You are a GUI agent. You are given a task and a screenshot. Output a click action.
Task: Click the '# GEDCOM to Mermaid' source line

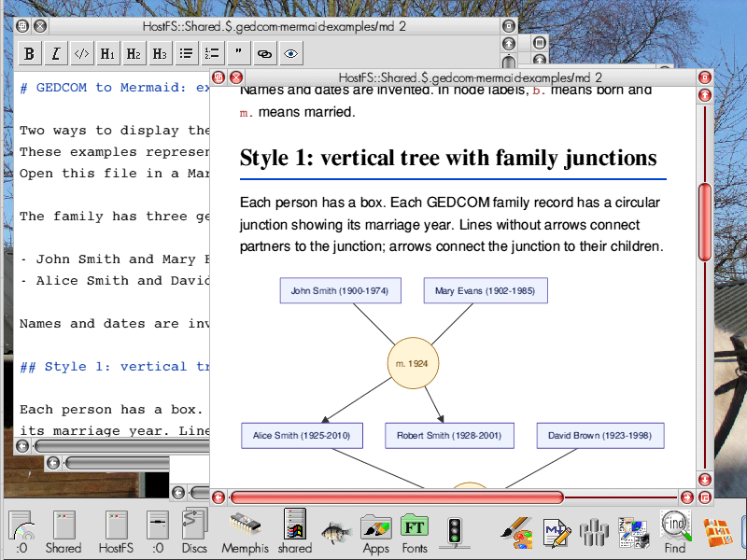[114, 88]
